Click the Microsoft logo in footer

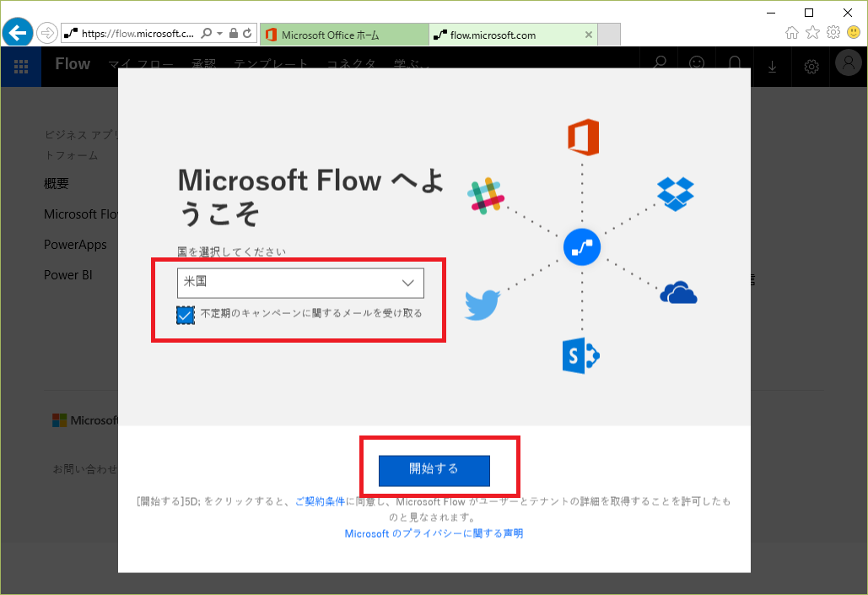pyautogui.click(x=84, y=420)
